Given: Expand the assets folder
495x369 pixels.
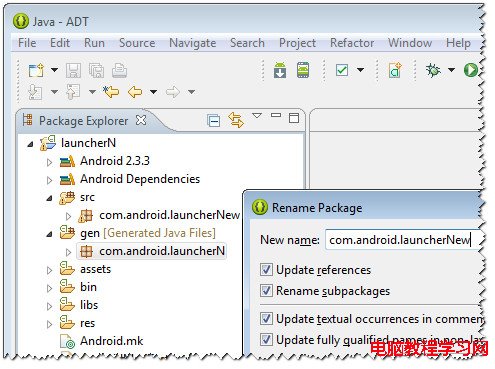Looking at the screenshot, I should [49, 270].
